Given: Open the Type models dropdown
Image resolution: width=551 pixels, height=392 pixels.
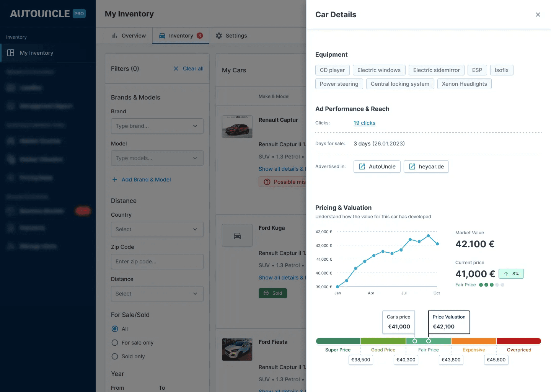Looking at the screenshot, I should point(157,158).
